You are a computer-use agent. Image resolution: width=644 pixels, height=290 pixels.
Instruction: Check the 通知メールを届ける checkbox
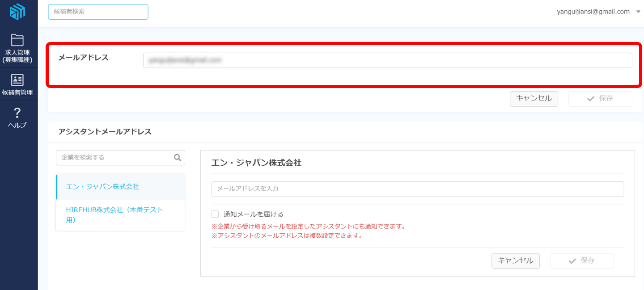(x=215, y=214)
